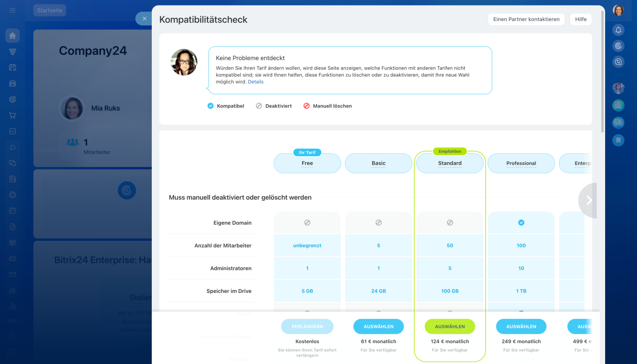637x364 pixels.
Task: Click Mia Ruks profile photo on Startseite
Action: pyautogui.click(x=72, y=108)
